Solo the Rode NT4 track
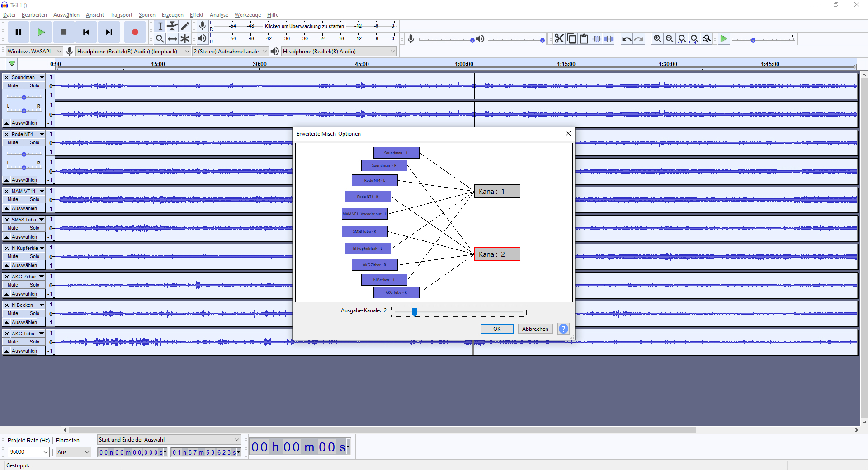 click(34, 142)
